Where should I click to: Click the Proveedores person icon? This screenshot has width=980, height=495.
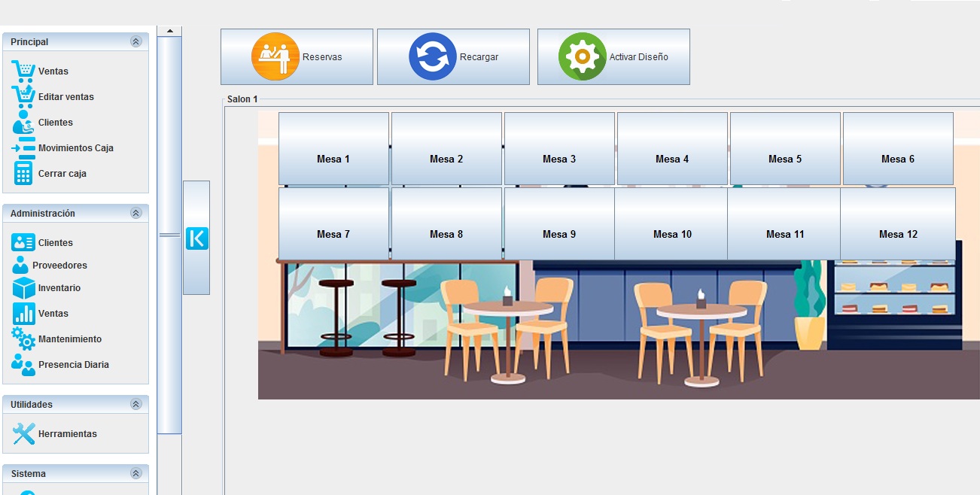coord(20,266)
